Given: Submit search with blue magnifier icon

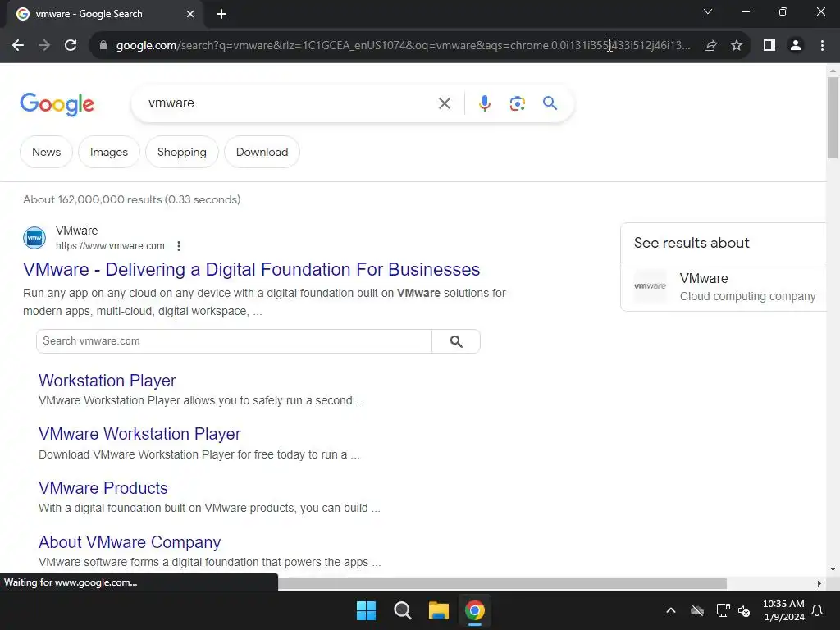Looking at the screenshot, I should click(550, 103).
